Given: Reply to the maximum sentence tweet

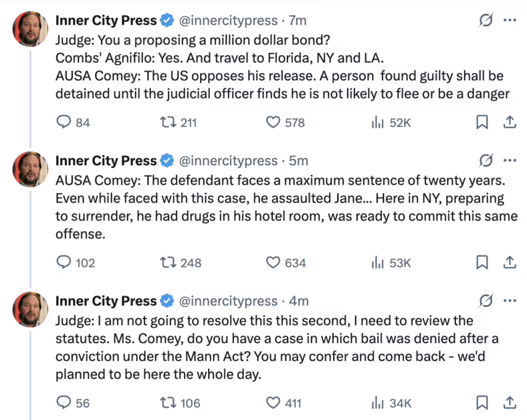Looking at the screenshot, I should 64,263.
